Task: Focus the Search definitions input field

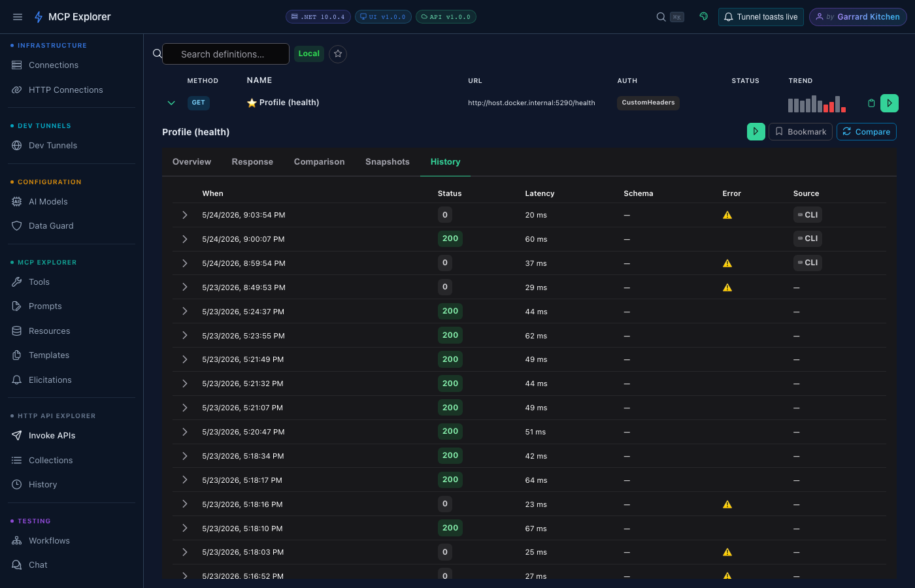Action: pyautogui.click(x=225, y=54)
